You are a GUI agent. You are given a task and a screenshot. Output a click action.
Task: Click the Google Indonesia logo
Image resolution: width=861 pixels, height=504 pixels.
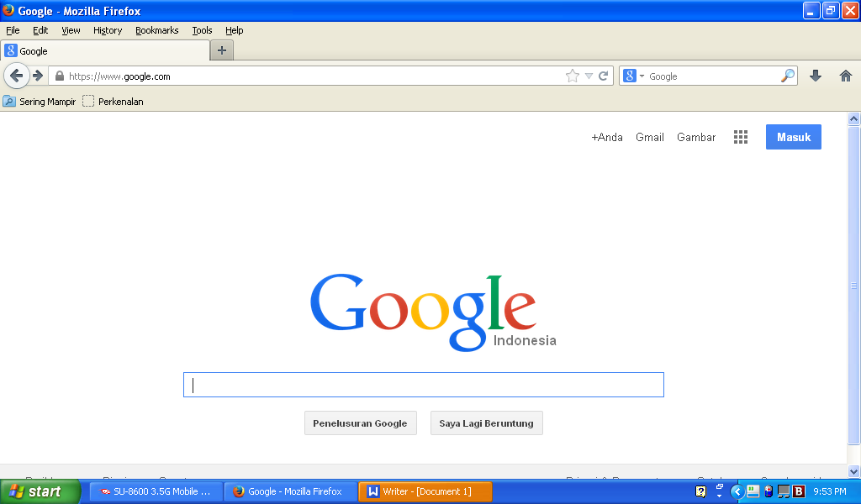[x=433, y=312]
